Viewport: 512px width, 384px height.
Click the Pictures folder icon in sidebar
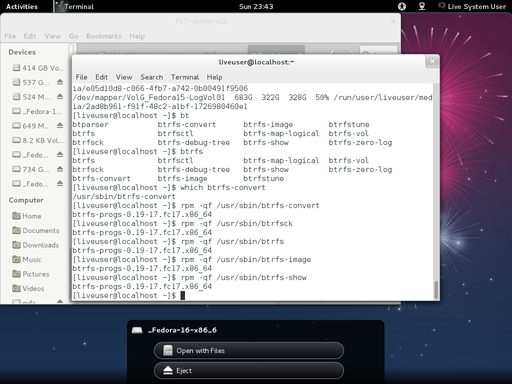[16, 274]
